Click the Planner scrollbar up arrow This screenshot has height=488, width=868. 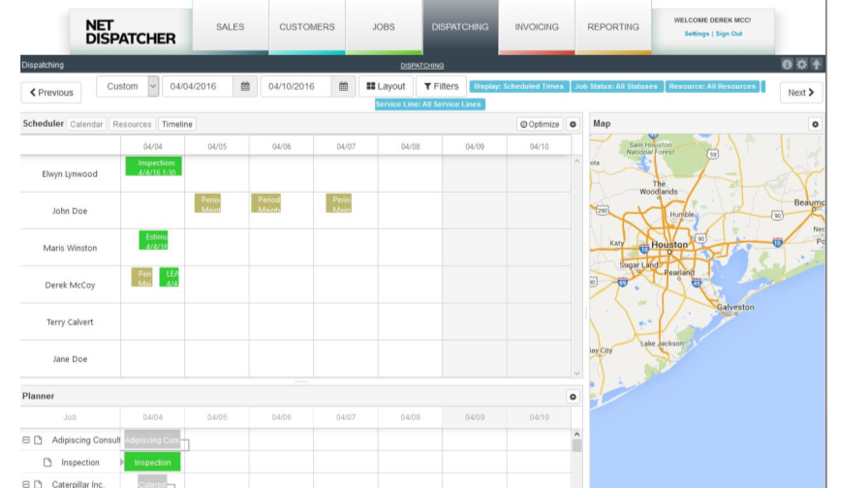[576, 435]
